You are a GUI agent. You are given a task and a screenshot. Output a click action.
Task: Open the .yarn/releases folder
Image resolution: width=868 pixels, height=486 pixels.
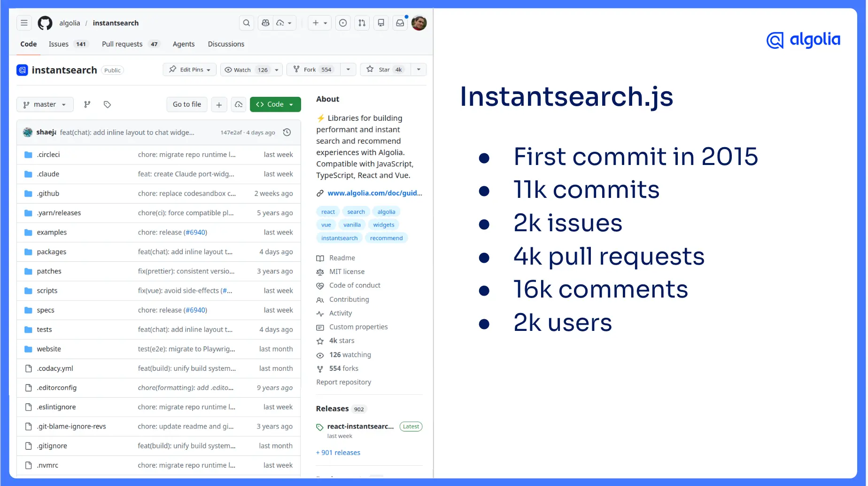tap(59, 213)
